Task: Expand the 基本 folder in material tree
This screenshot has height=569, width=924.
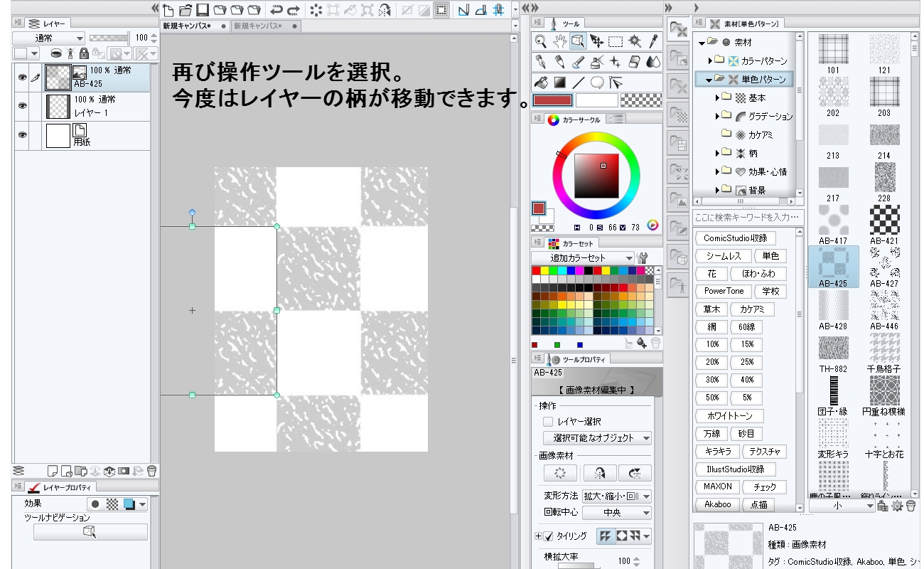Action: pyautogui.click(x=717, y=97)
